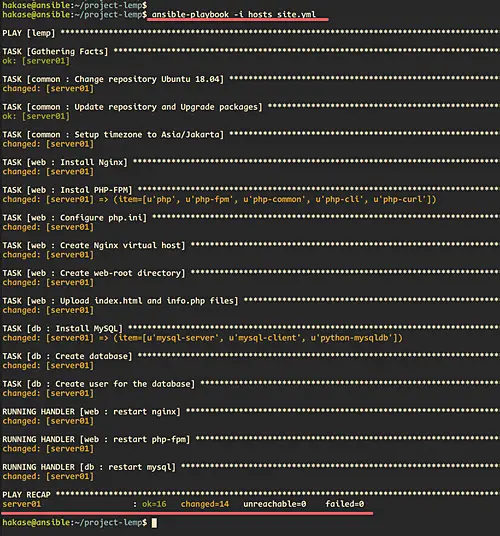
Task: Click 'TASK [web : Instal PHP-FPM]' line
Action: tap(67, 190)
